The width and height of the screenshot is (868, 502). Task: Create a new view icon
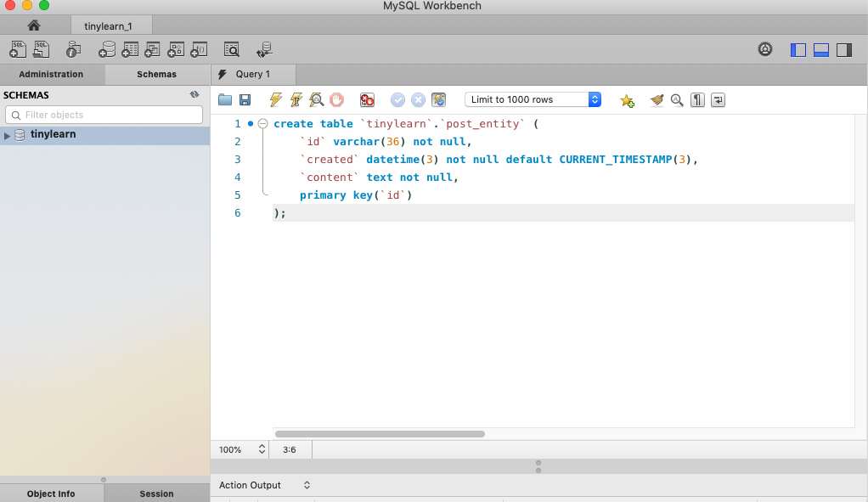152,50
